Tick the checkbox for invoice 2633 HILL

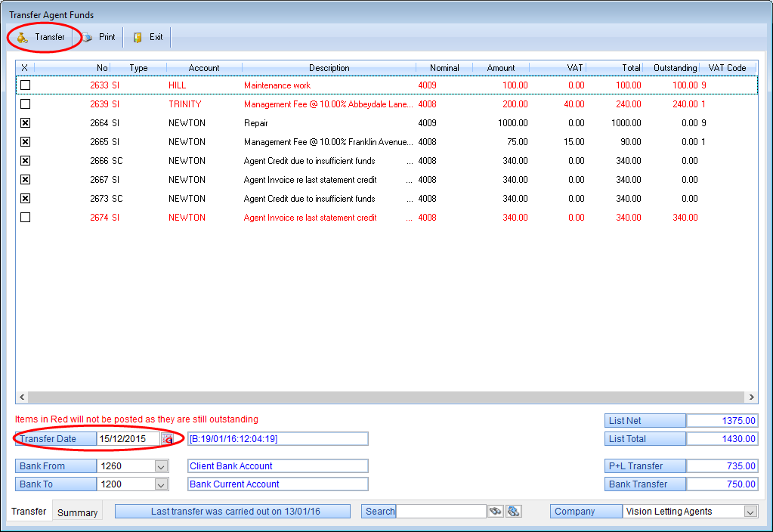click(25, 85)
